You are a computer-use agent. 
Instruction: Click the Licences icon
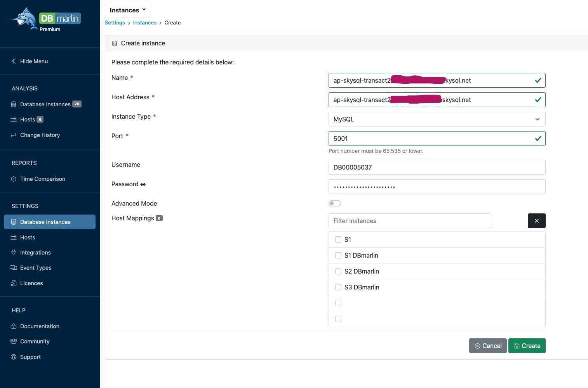14,283
